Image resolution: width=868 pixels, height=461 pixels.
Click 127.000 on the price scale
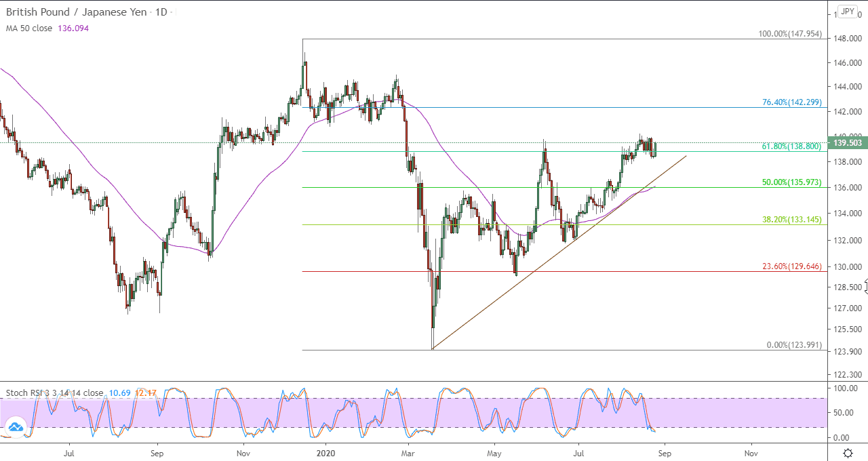[x=847, y=308]
